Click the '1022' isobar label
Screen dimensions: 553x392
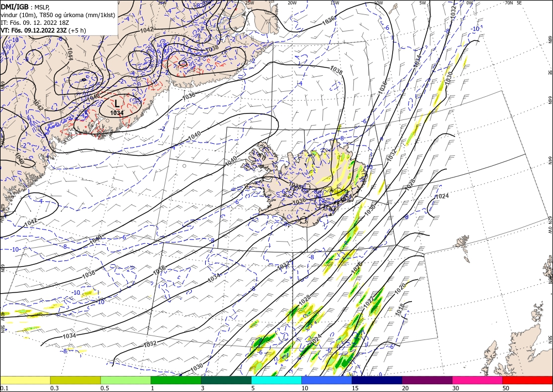coord(368,302)
